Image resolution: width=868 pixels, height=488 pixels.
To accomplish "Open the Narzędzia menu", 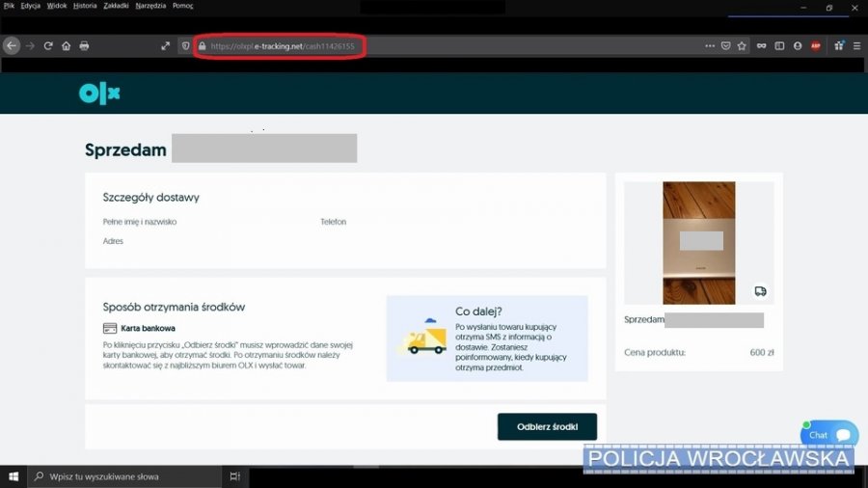I will pyautogui.click(x=151, y=6).
